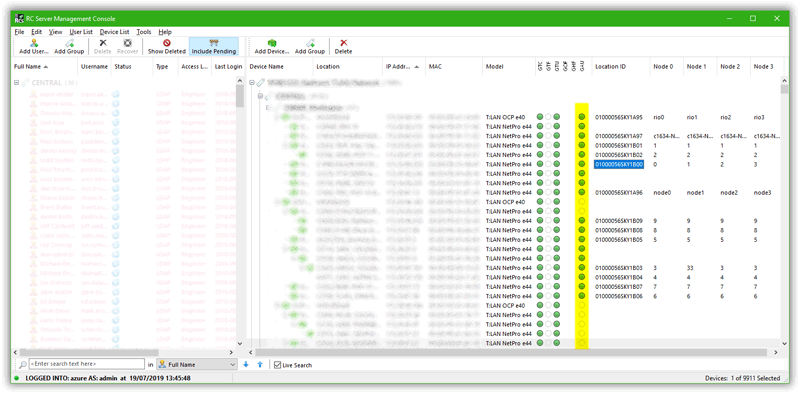
Task: Click the Username column header
Action: coord(94,66)
